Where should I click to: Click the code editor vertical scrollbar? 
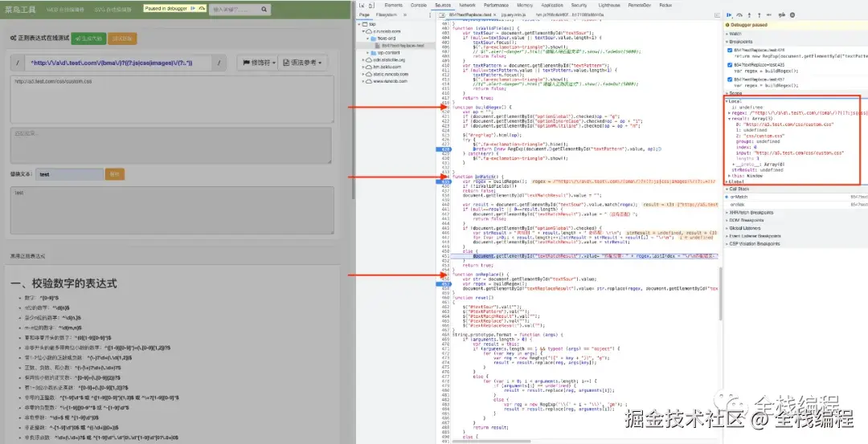coord(720,293)
